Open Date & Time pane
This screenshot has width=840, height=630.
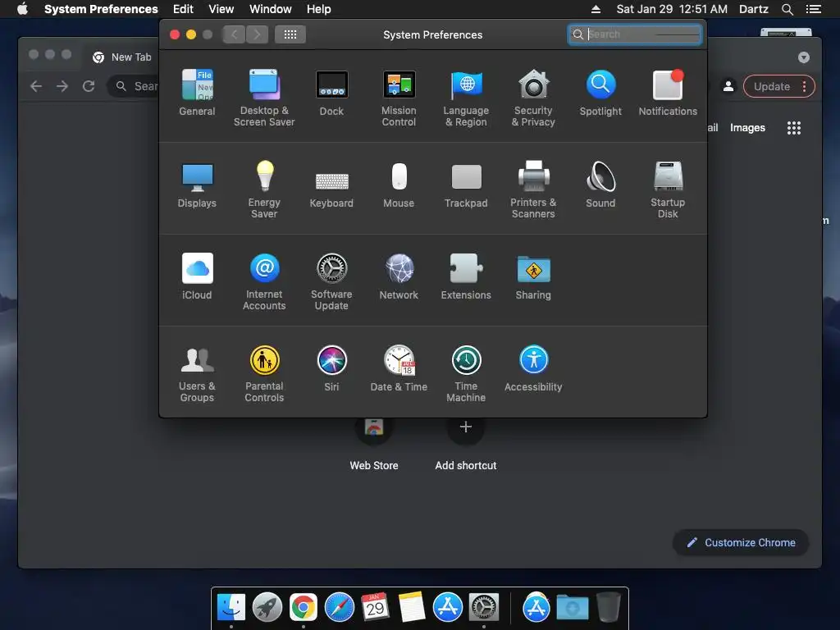[x=399, y=368]
